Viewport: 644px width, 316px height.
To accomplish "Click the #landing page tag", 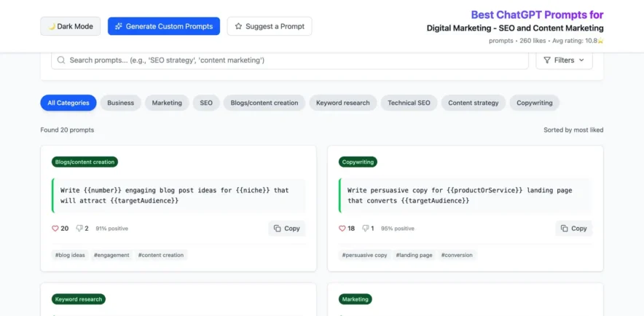I will pos(414,255).
